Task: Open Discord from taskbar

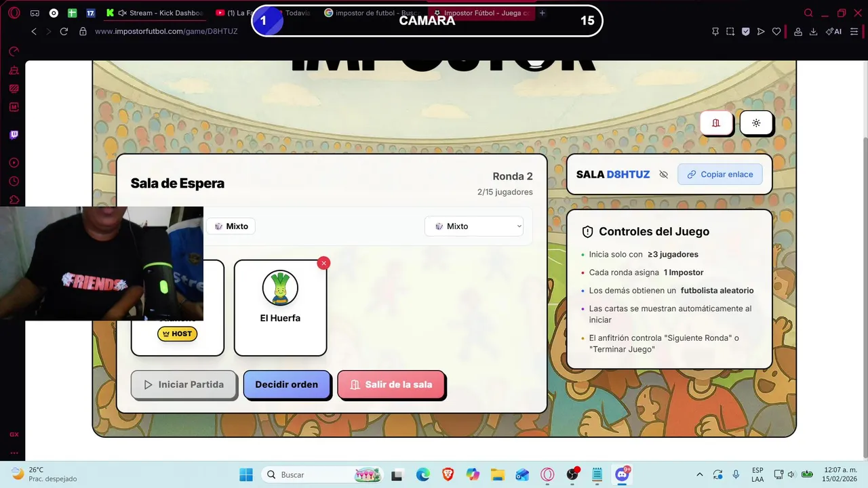Action: pyautogui.click(x=622, y=474)
